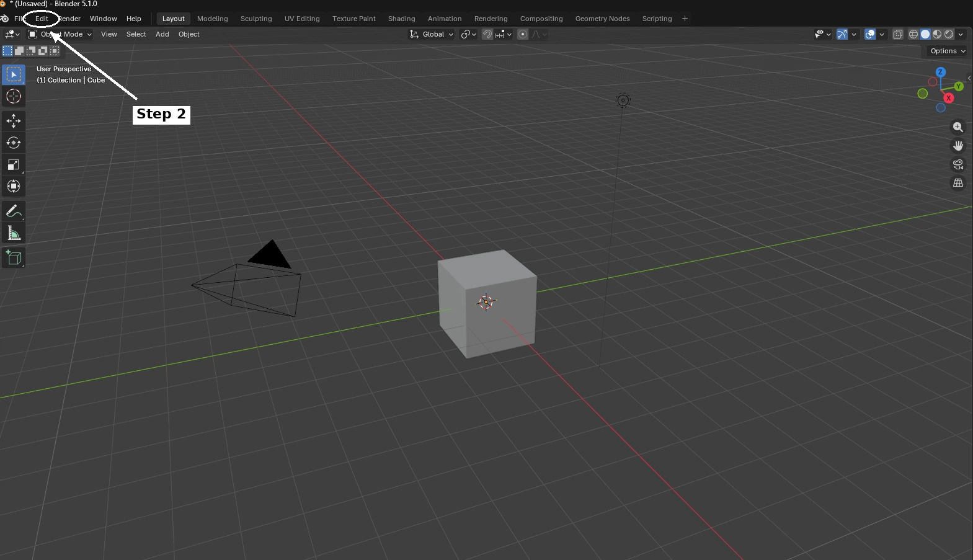Switch to Modeling workspace tab
Viewport: 973px width, 560px height.
pos(213,19)
